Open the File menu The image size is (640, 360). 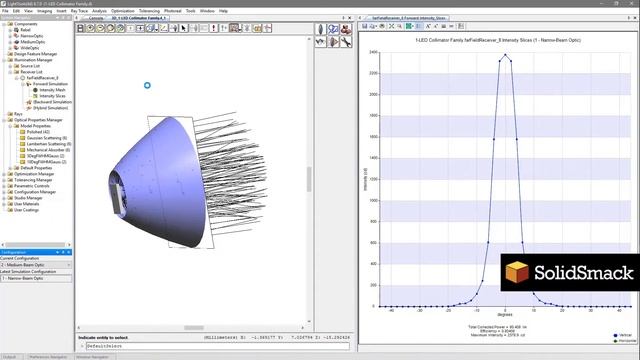coord(5,11)
